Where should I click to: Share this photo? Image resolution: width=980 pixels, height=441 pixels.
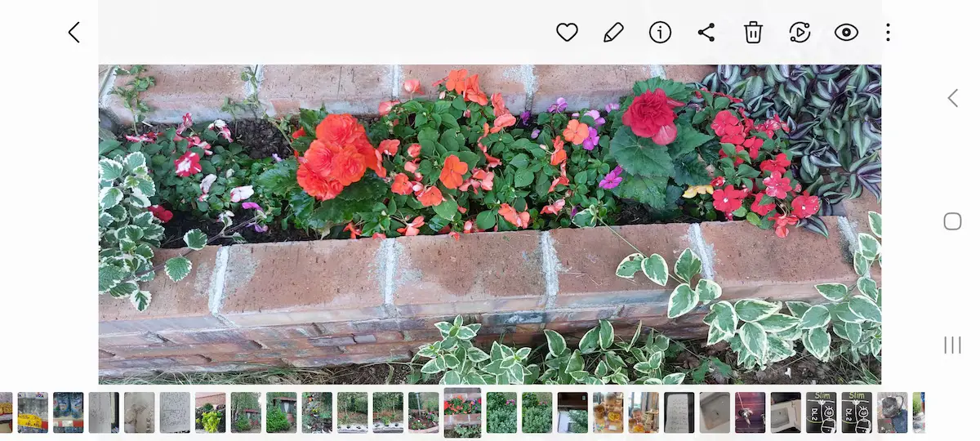(706, 33)
